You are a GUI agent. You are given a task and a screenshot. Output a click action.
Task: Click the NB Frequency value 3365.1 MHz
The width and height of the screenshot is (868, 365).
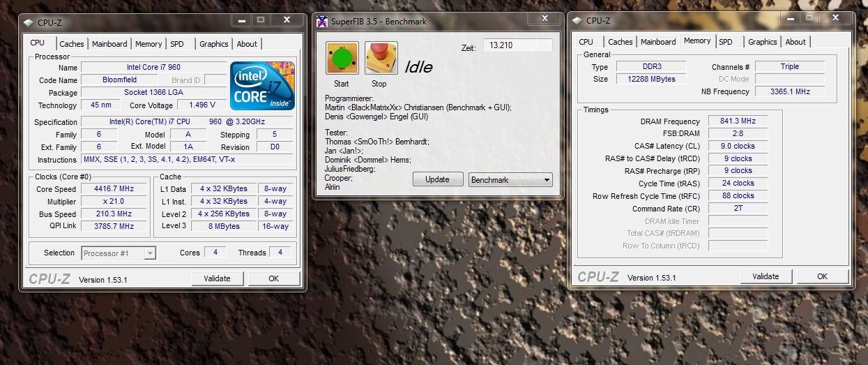click(790, 92)
